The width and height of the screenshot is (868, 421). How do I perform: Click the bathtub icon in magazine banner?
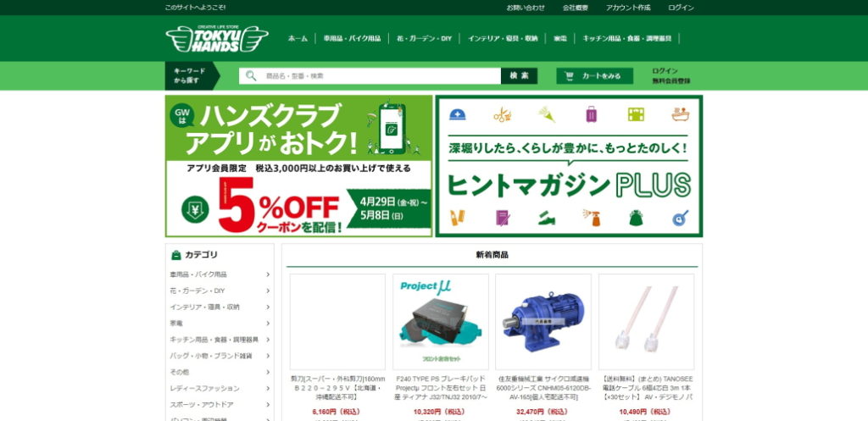[x=681, y=114]
